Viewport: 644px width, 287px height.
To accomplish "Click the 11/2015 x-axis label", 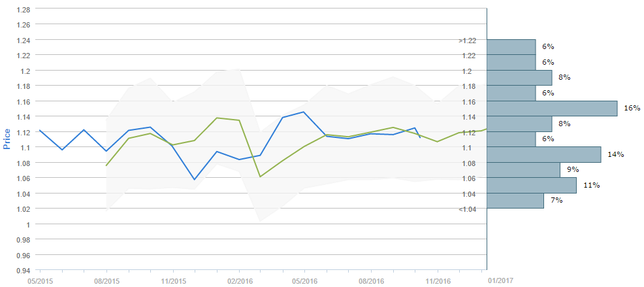I will (173, 280).
